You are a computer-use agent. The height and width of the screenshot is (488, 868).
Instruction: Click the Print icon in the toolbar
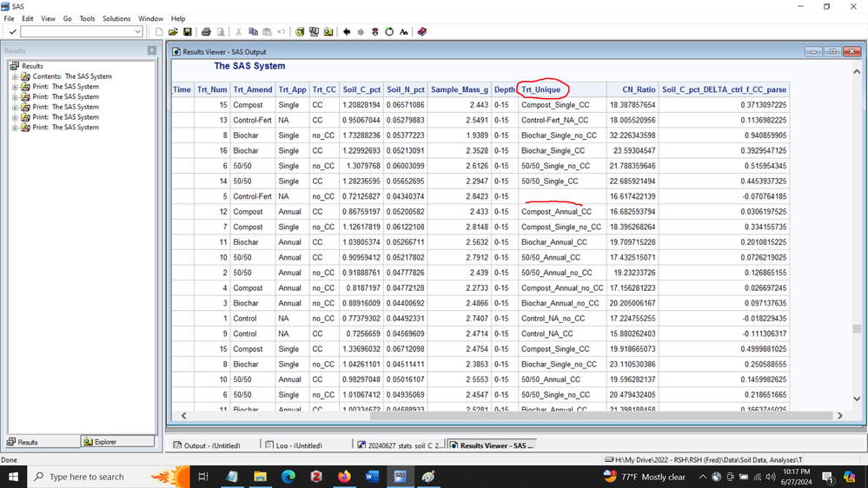point(206,32)
